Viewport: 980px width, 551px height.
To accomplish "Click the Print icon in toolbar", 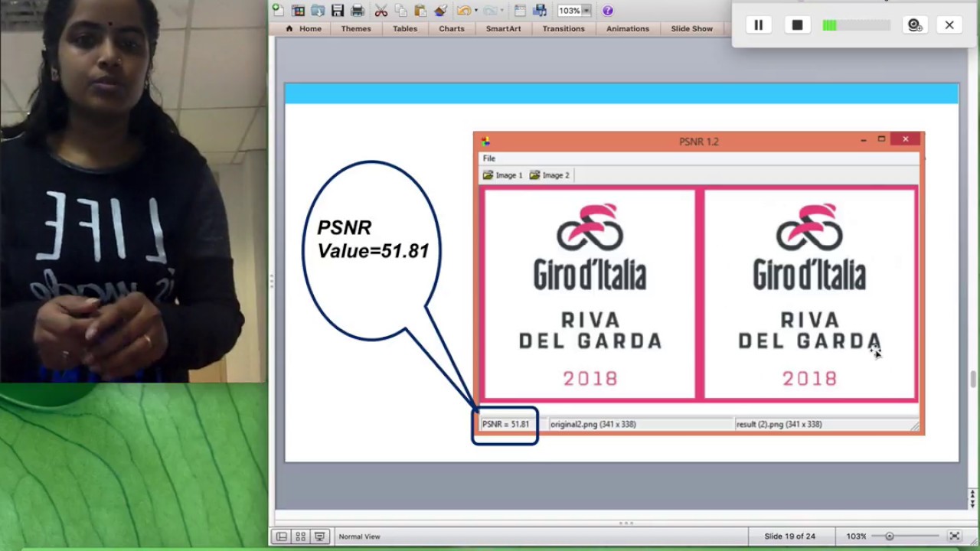I will (358, 11).
